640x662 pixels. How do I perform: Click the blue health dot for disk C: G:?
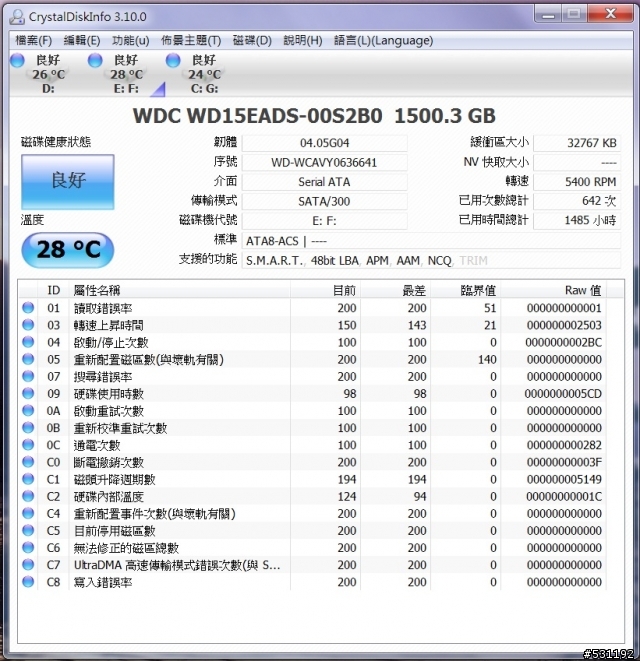(x=173, y=60)
